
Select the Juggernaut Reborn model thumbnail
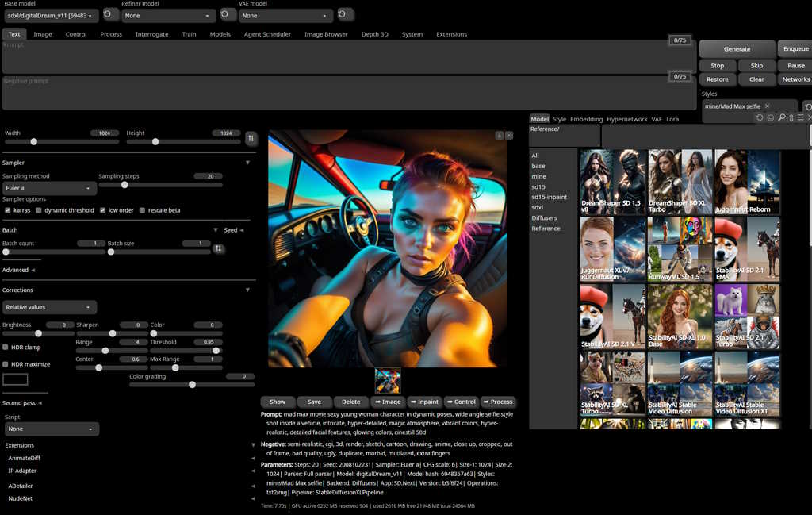coord(747,183)
